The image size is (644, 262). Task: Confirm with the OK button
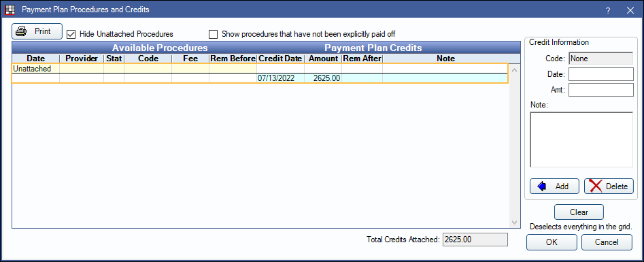tap(552, 242)
